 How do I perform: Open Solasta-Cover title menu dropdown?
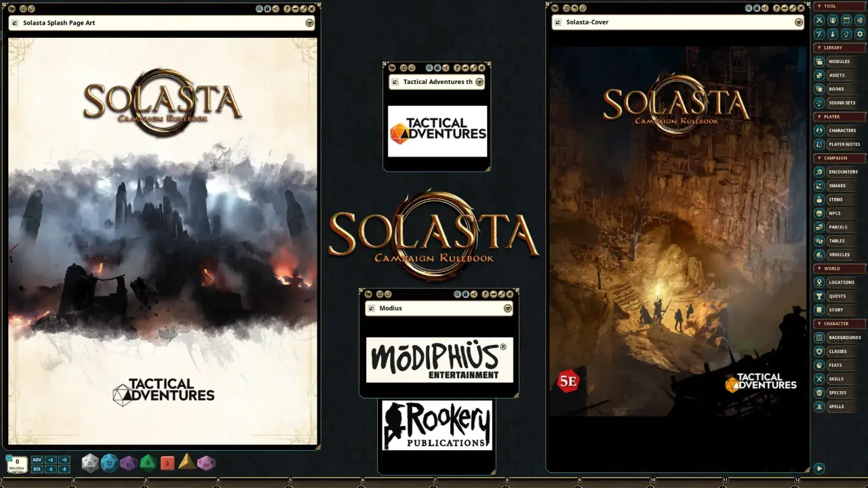pos(799,22)
